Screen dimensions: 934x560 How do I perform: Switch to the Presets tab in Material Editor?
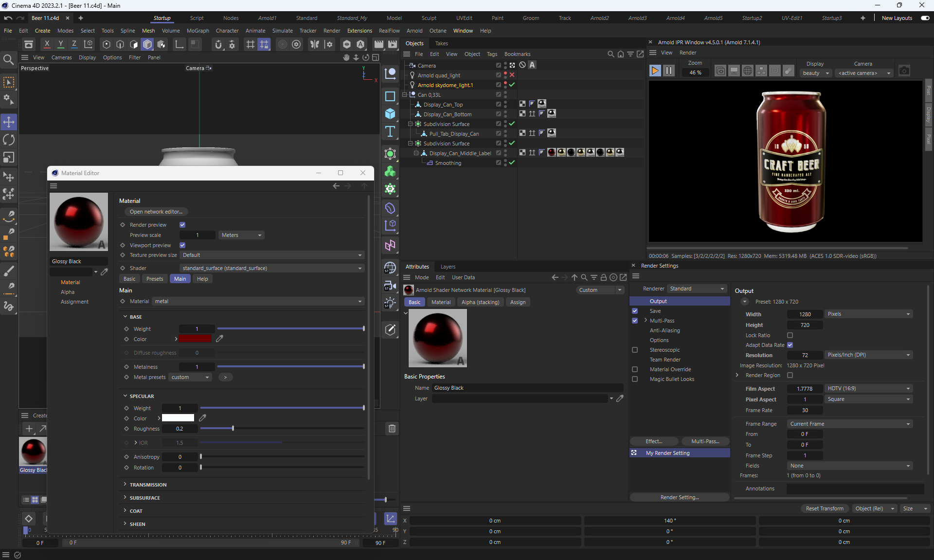pos(155,279)
